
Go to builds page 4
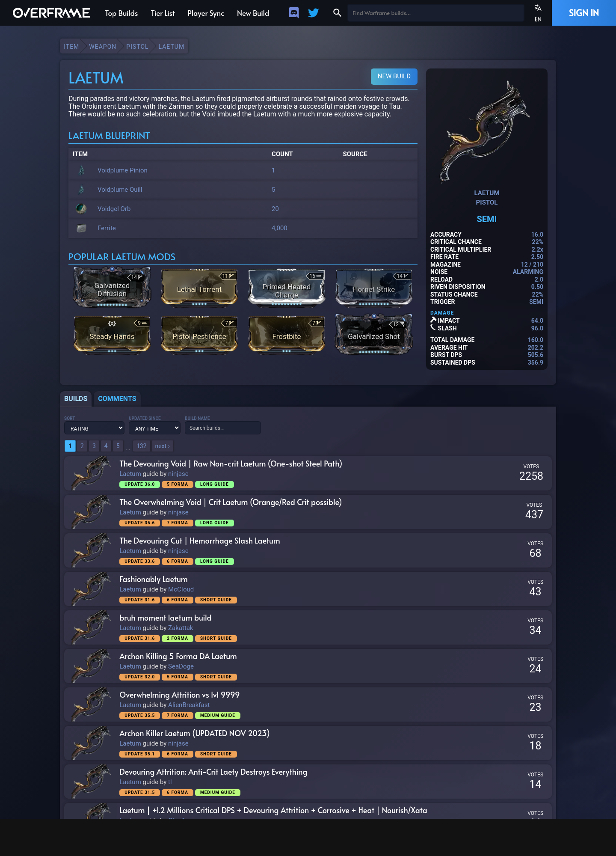coord(106,446)
